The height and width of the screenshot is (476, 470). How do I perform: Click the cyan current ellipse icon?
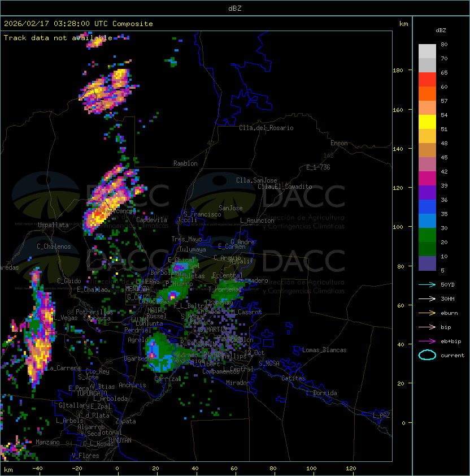click(x=427, y=355)
